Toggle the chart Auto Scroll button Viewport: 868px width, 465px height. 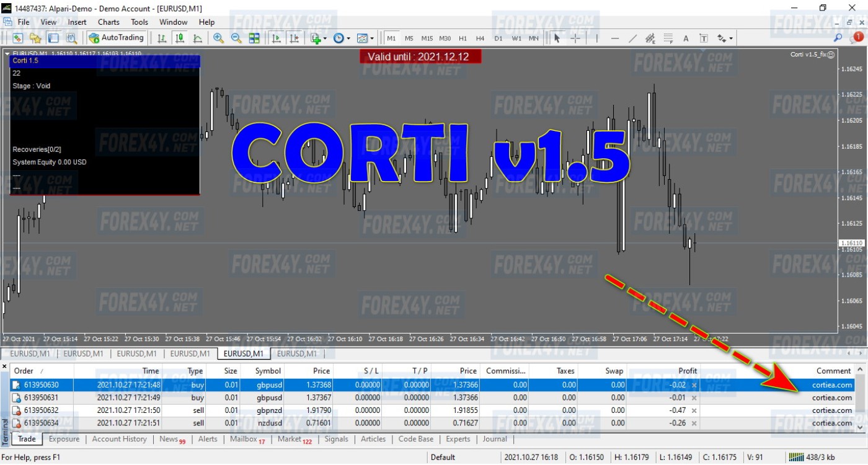click(277, 38)
